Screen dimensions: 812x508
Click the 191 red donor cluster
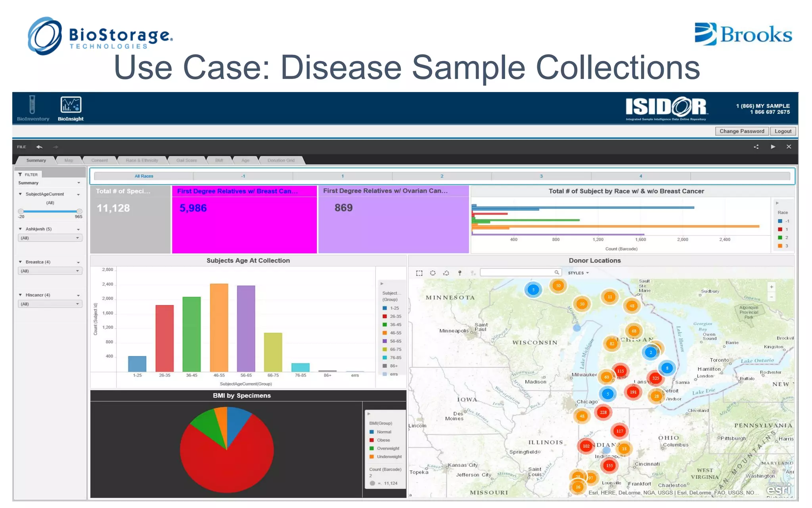click(x=633, y=392)
